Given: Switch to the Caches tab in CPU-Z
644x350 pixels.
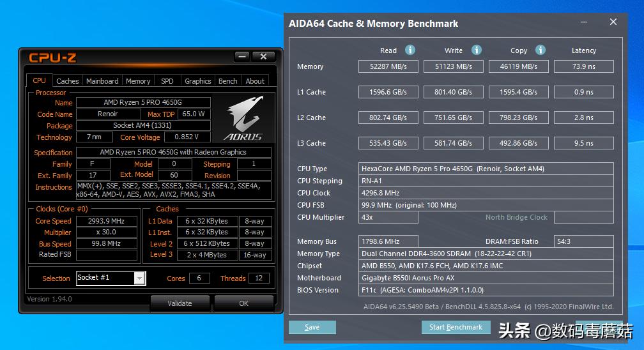Looking at the screenshot, I should click(67, 81).
